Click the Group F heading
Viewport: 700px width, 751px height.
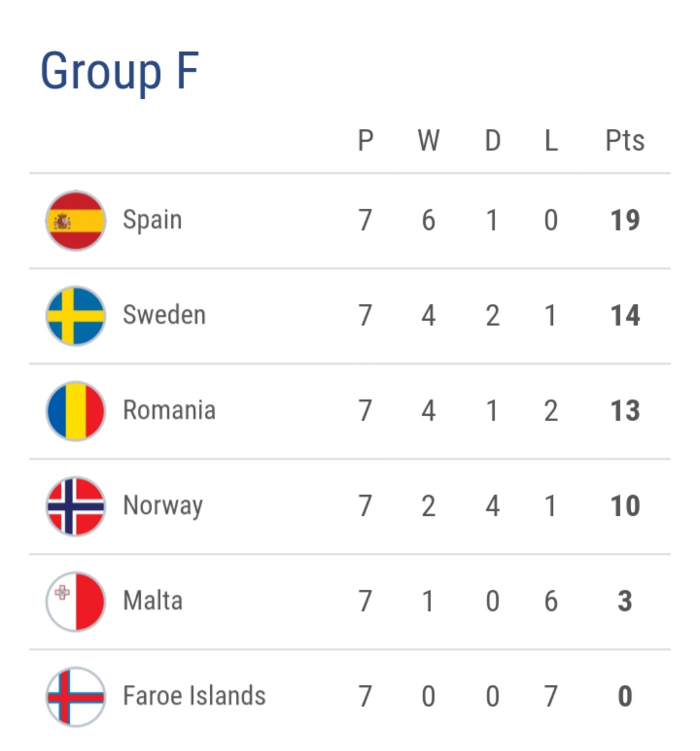tap(119, 71)
